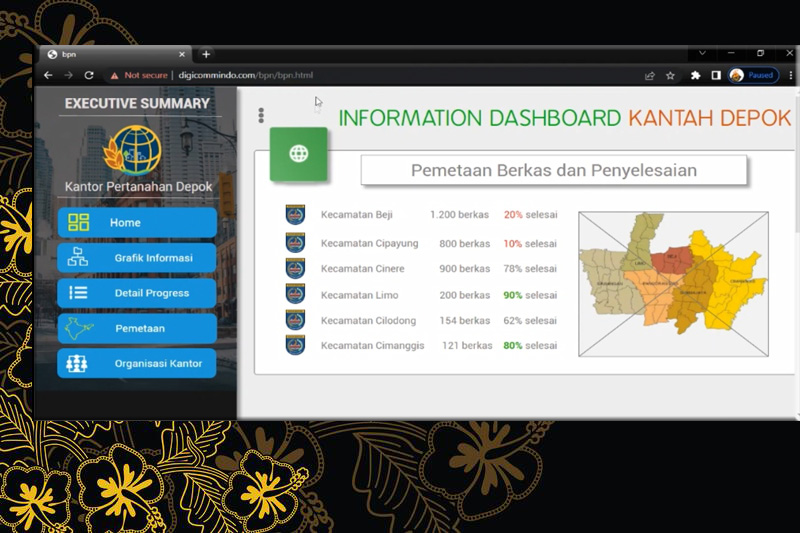Click the Kecamatan Beji emblem icon
The width and height of the screenshot is (800, 533).
coord(295,215)
